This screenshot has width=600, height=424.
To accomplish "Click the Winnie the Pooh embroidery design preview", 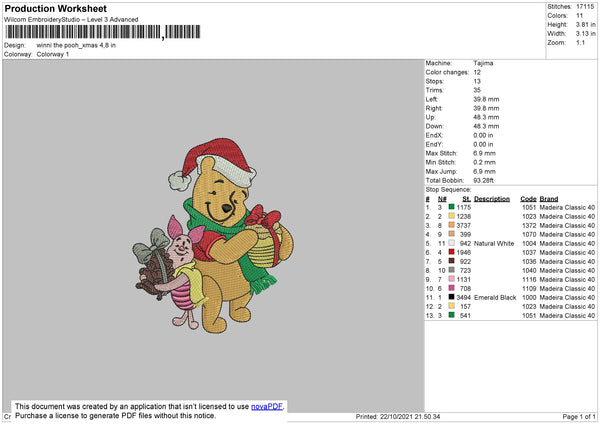I will 214,235.
